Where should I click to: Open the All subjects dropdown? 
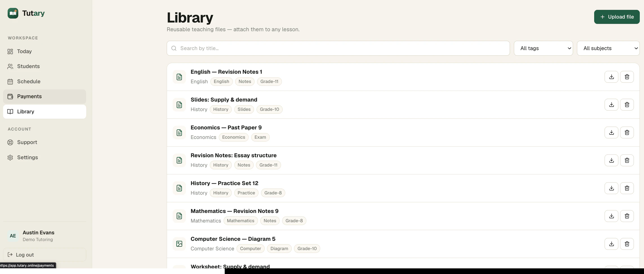[608, 48]
